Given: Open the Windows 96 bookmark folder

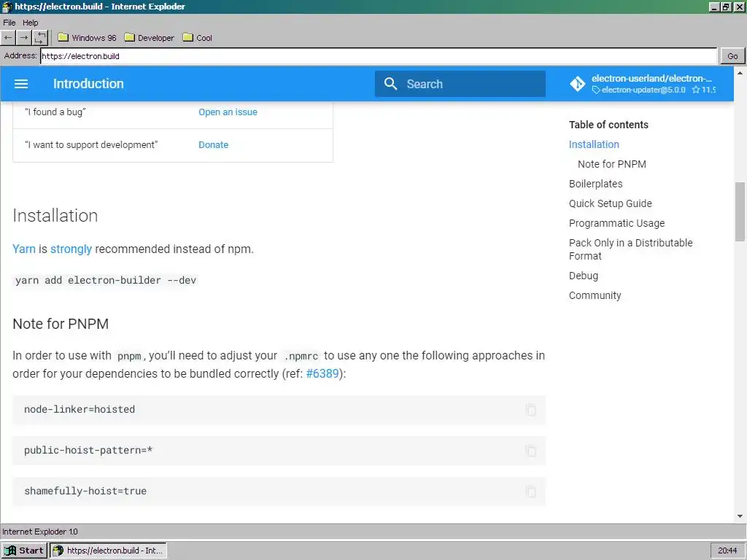Looking at the screenshot, I should coord(87,38).
